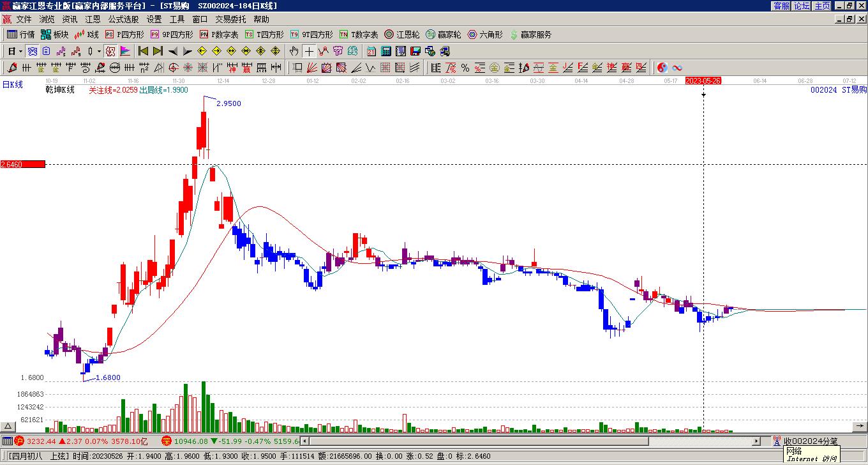This screenshot has height=465, width=868.
Task: Jump to last bar icon
Action: pos(158,51)
